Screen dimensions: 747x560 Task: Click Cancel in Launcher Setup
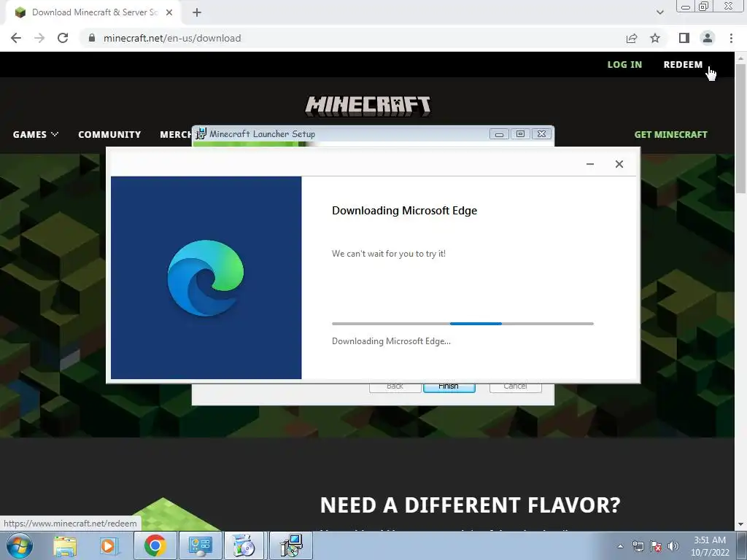click(x=516, y=387)
